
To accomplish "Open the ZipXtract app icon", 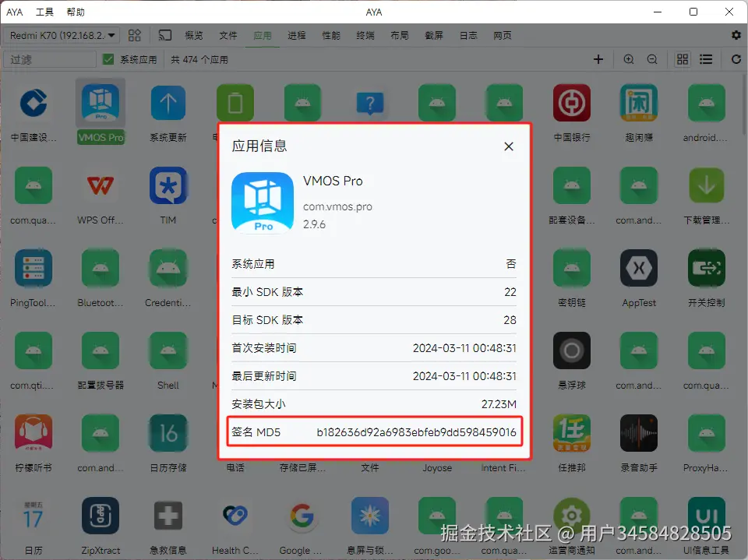I will pyautogui.click(x=101, y=516).
